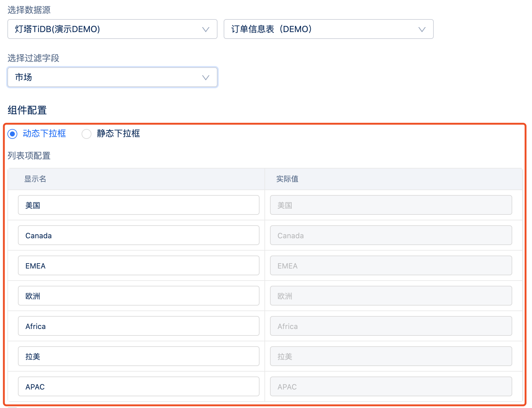Edit the EMEA display name field
This screenshot has width=532, height=408.
[x=139, y=265]
